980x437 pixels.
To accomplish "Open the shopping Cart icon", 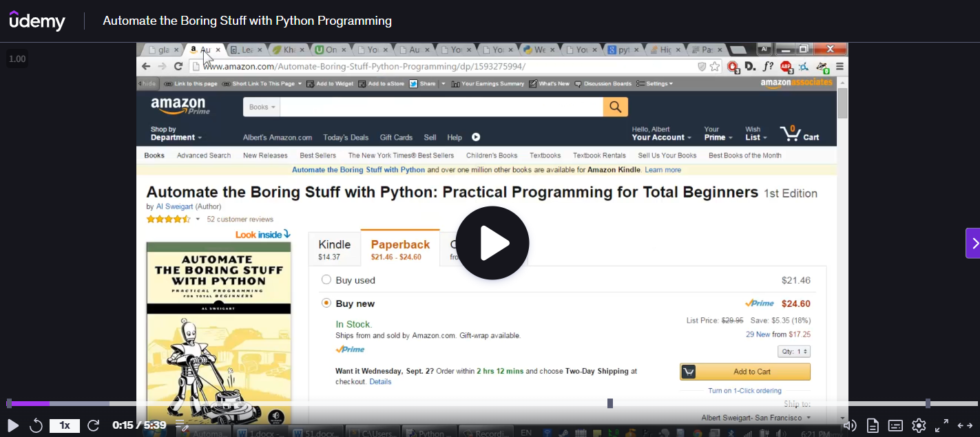I will point(799,134).
